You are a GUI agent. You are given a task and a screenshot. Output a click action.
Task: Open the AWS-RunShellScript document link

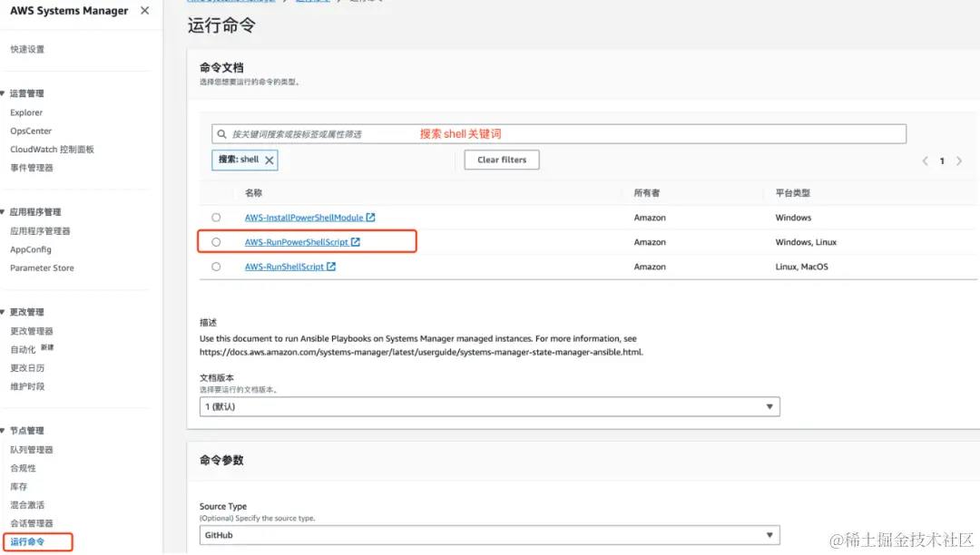284,267
